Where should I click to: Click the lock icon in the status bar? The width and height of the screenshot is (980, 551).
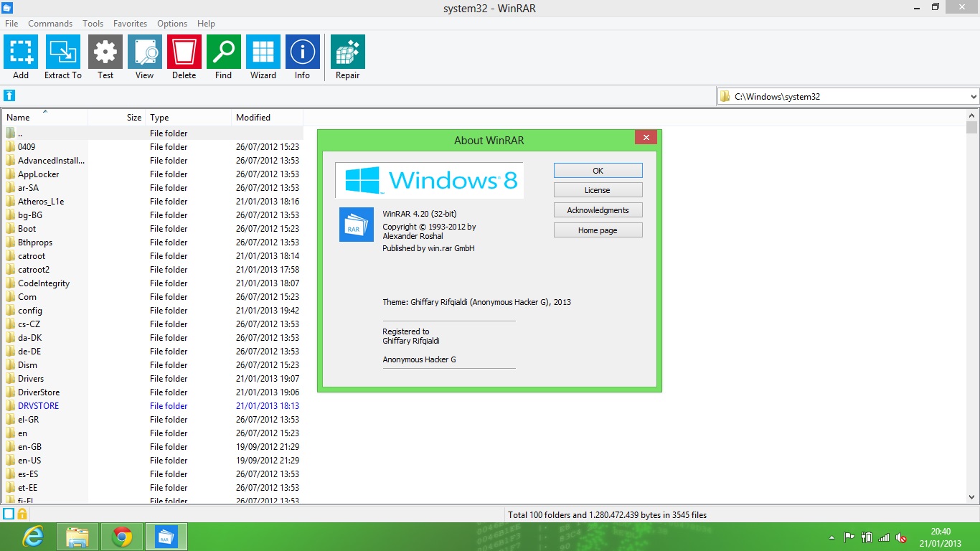(x=22, y=514)
